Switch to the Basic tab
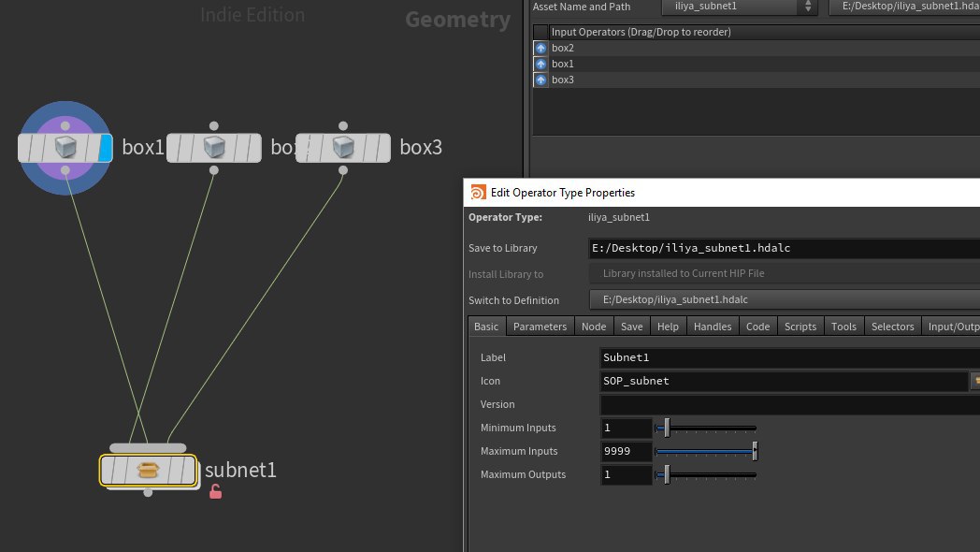The width and height of the screenshot is (980, 552). click(x=486, y=327)
